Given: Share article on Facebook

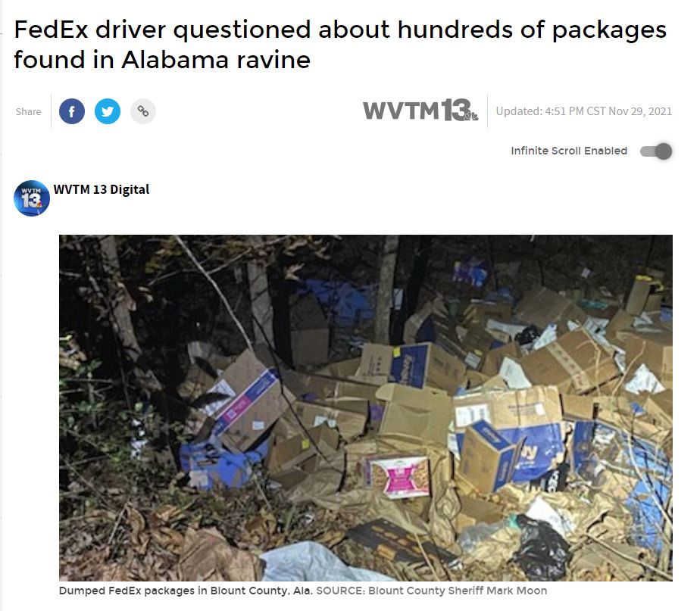Looking at the screenshot, I should [x=72, y=111].
